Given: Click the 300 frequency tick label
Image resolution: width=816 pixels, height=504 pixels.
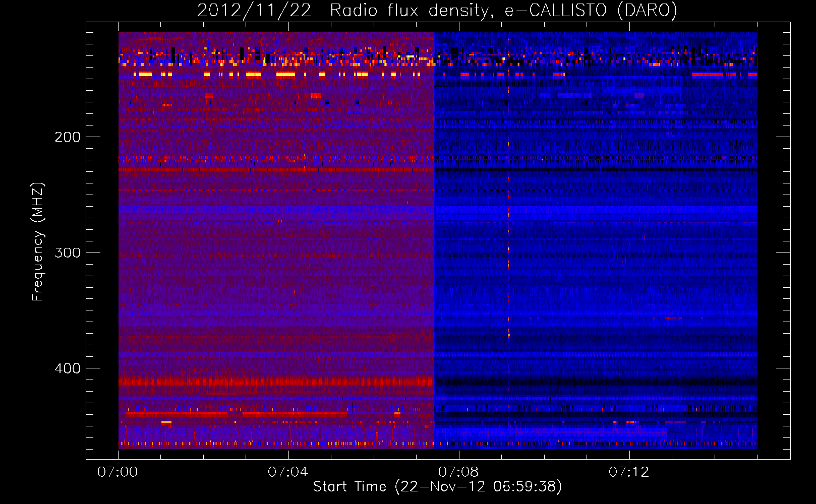Looking at the screenshot, I should [68, 253].
